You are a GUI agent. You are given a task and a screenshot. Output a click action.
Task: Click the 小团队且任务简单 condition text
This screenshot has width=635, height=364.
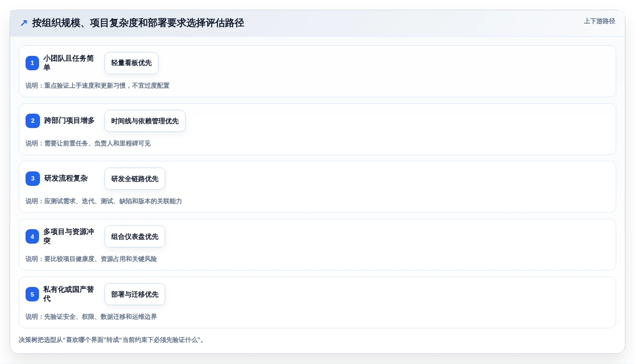click(69, 63)
